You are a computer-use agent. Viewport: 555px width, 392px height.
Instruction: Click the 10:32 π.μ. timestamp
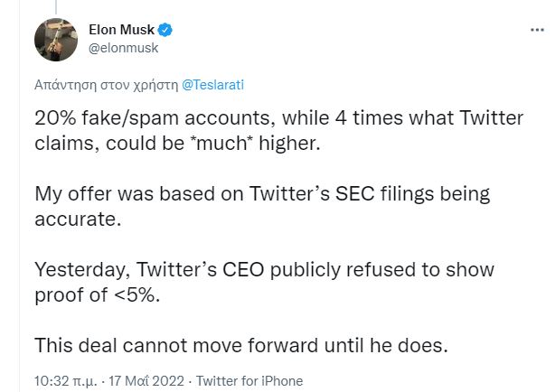[65, 380]
